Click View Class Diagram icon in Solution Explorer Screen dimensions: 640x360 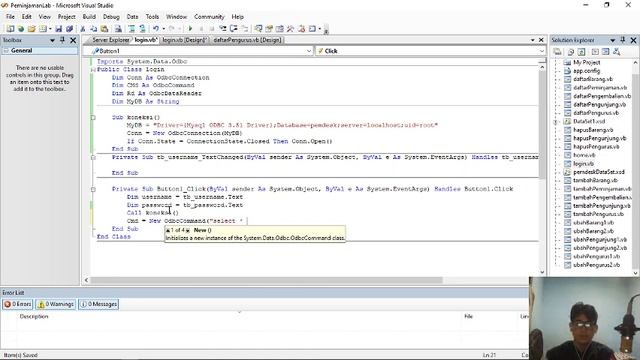[x=616, y=52]
